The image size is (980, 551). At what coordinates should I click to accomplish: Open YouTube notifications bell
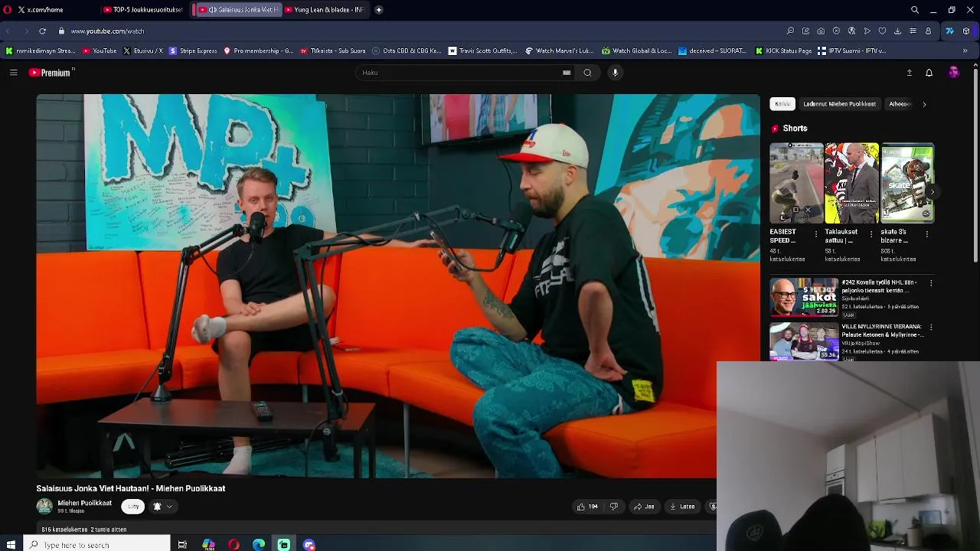point(929,73)
